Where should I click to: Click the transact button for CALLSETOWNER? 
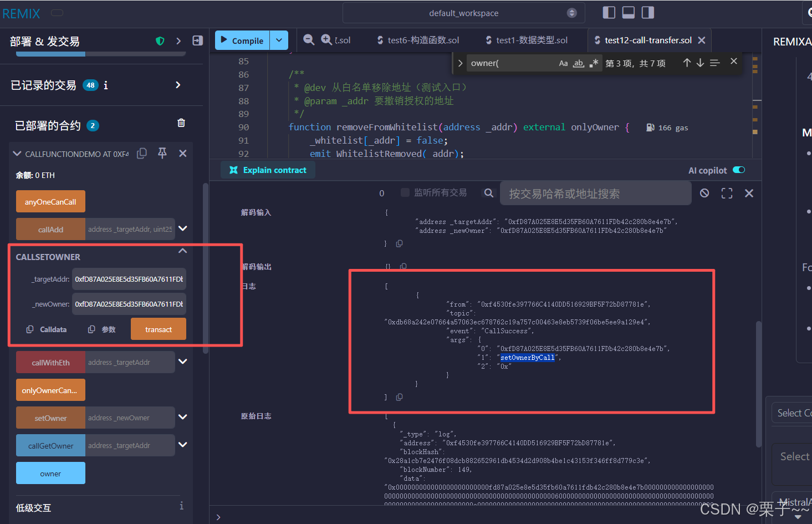(158, 329)
